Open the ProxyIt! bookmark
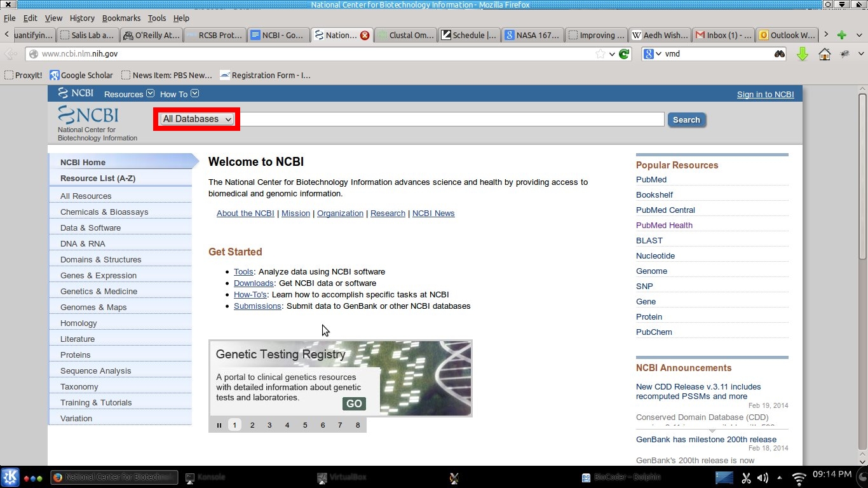This screenshot has width=868, height=488. [23, 75]
